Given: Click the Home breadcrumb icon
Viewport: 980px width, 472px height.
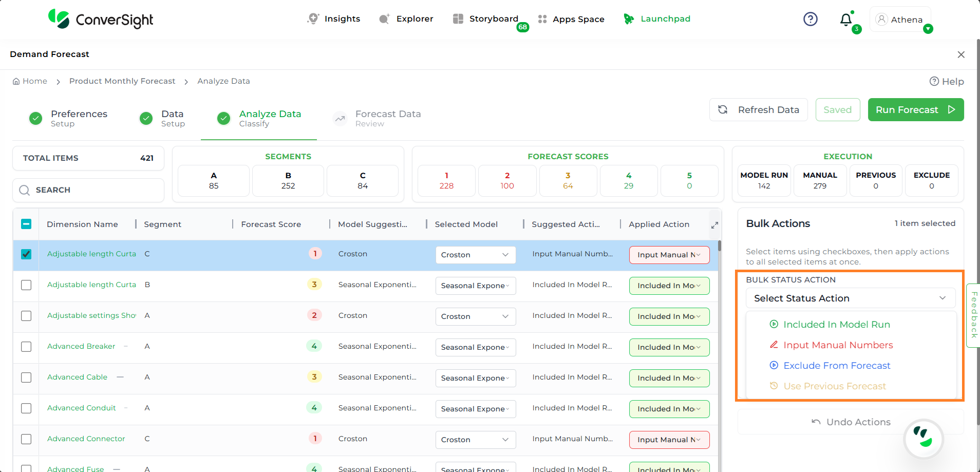Looking at the screenshot, I should [x=16, y=81].
